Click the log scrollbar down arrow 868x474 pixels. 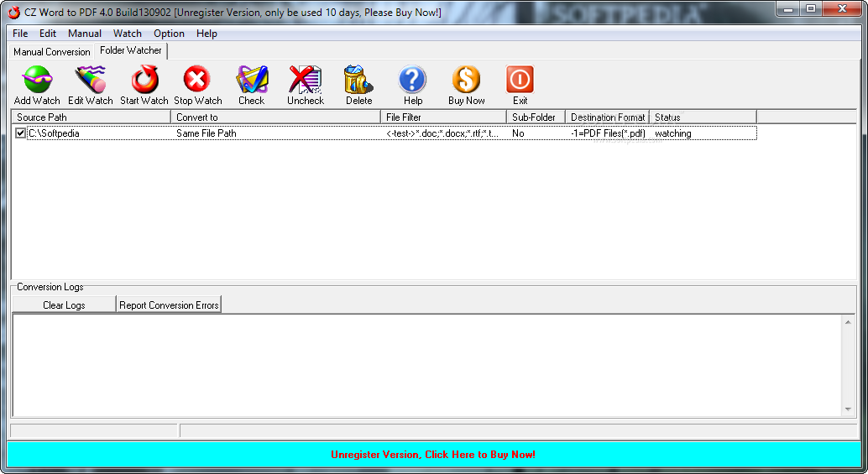tap(848, 409)
